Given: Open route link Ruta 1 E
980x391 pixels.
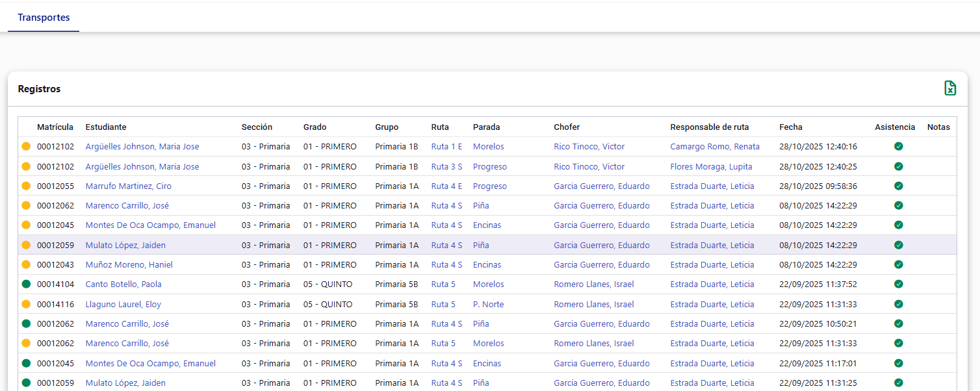Looking at the screenshot, I should pos(446,147).
